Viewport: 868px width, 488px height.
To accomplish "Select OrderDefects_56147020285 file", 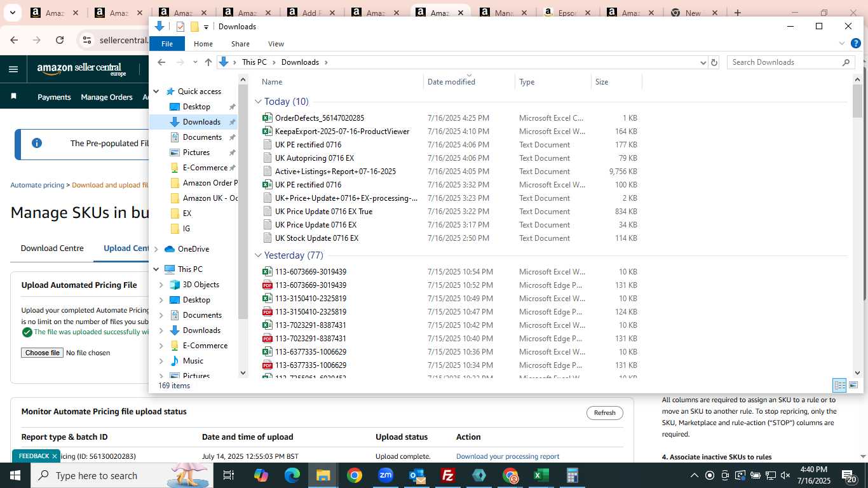I will click(320, 118).
